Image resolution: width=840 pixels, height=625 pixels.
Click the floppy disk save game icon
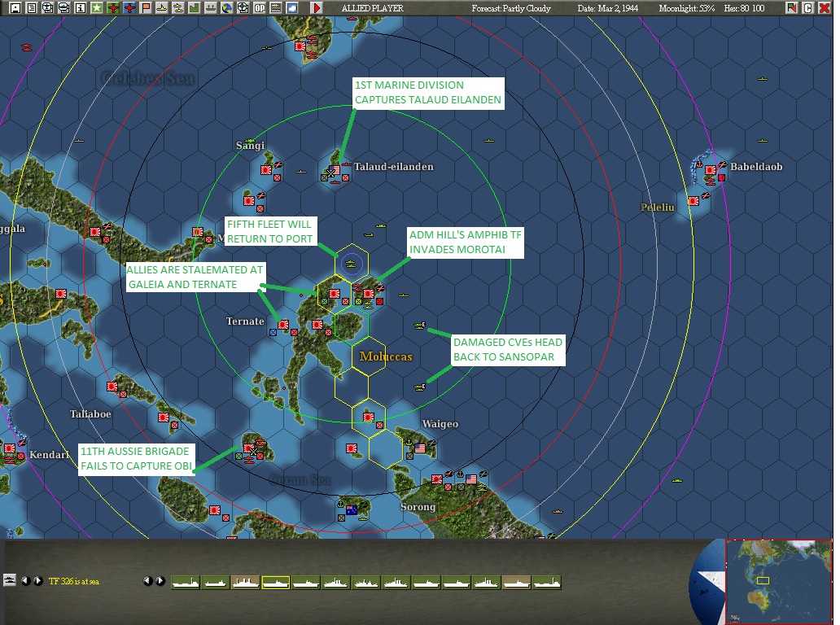15,7
